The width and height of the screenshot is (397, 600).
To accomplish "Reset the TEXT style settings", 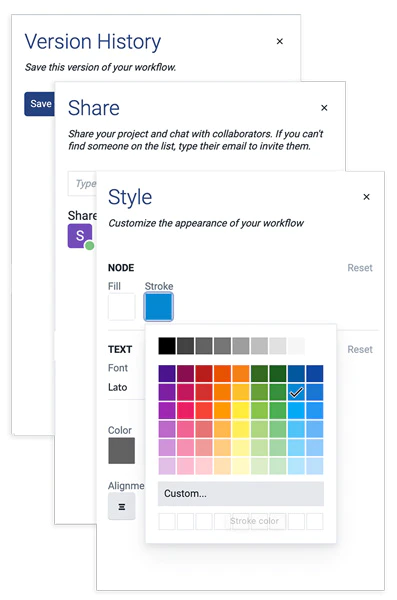I will (360, 349).
